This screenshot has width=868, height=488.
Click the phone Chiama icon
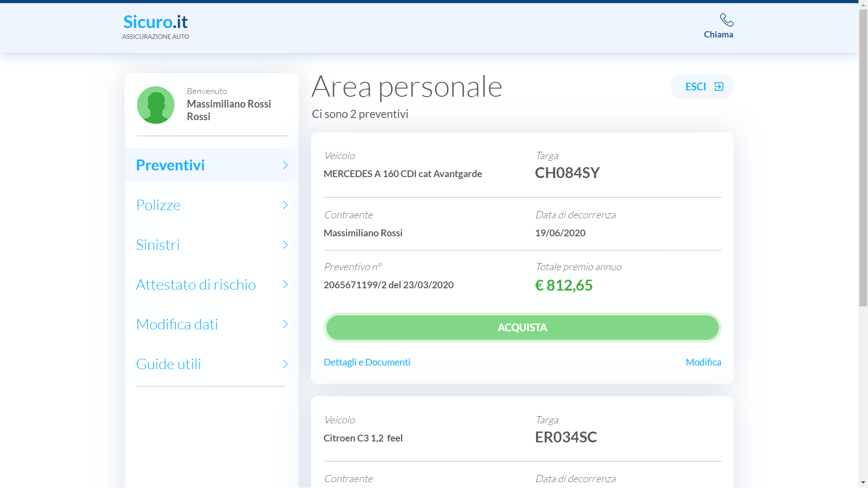[x=726, y=20]
